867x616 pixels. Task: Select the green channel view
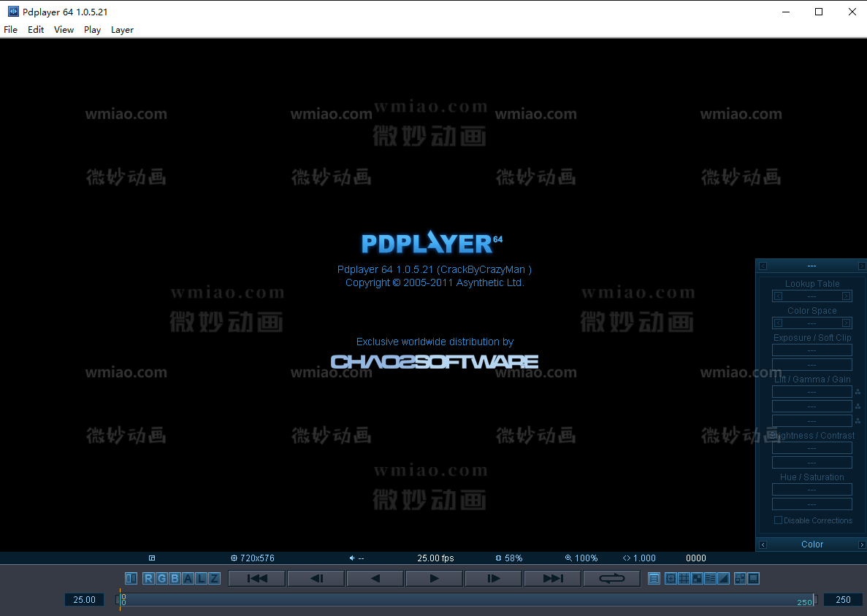coord(162,578)
